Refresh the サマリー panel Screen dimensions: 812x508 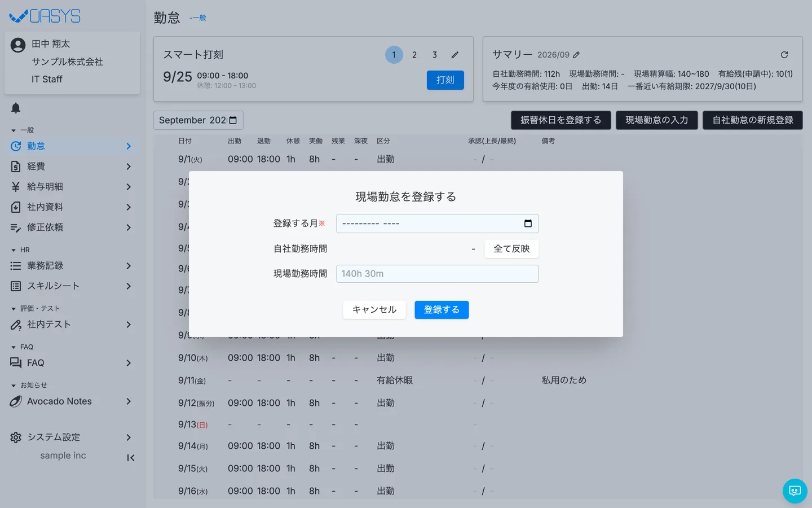784,55
